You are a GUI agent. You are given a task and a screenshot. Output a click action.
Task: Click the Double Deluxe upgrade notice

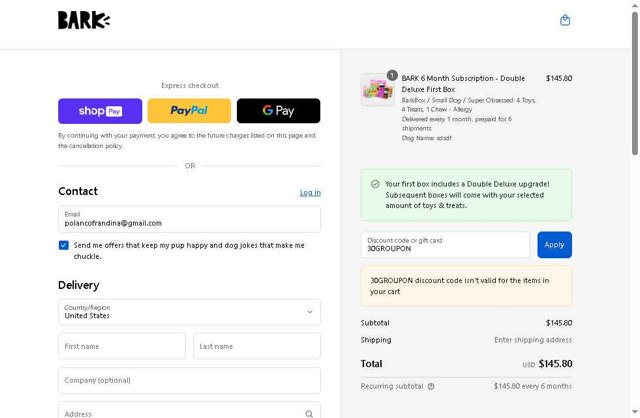click(x=466, y=195)
